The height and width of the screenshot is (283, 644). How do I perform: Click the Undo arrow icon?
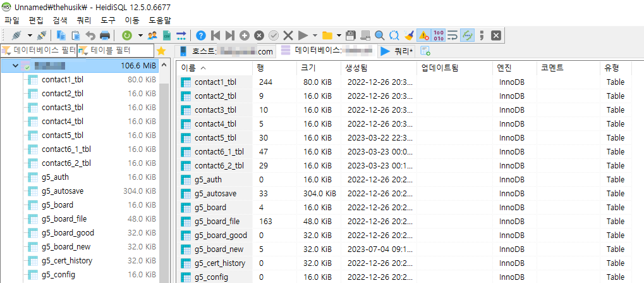(90, 35)
